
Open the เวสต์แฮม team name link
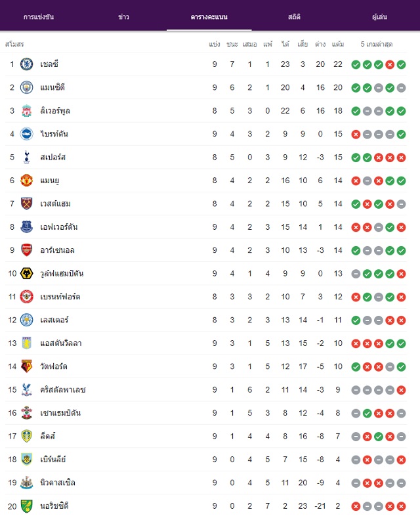click(55, 204)
